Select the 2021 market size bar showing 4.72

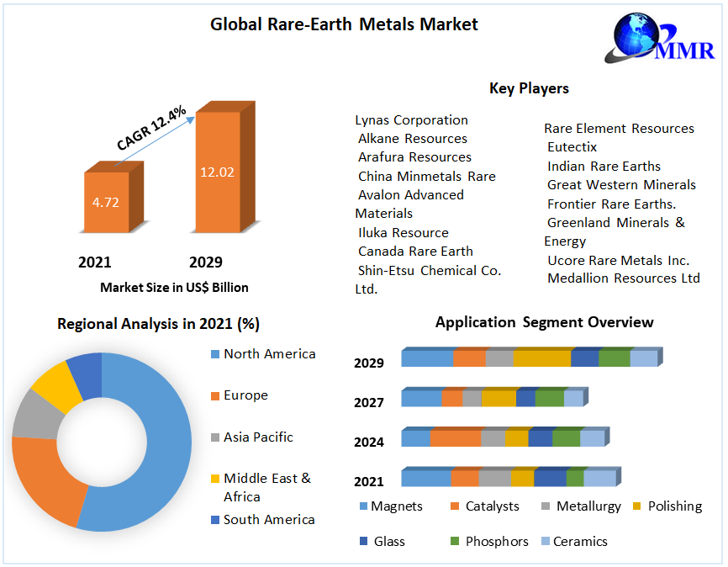coord(105,202)
